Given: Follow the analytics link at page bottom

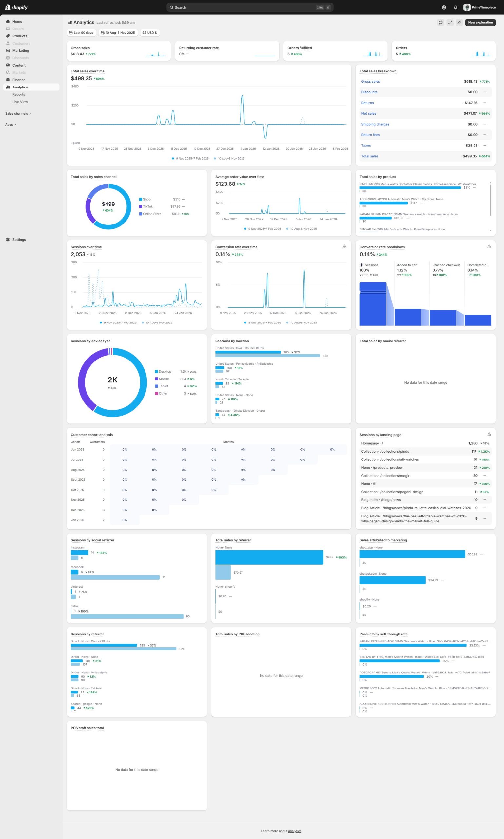Looking at the screenshot, I should (295, 831).
